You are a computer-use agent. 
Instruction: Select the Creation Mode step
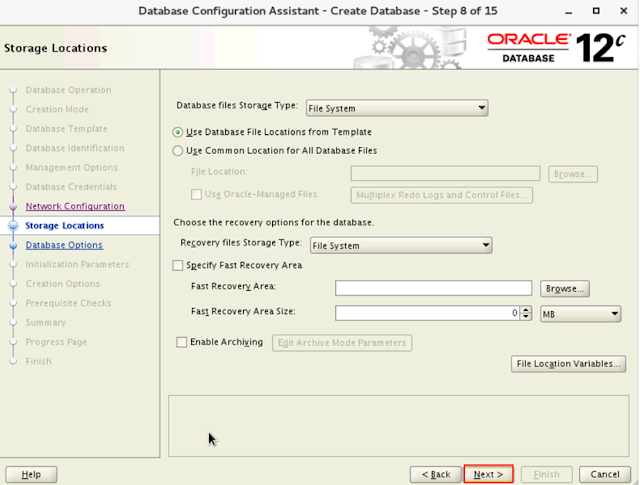click(x=57, y=109)
